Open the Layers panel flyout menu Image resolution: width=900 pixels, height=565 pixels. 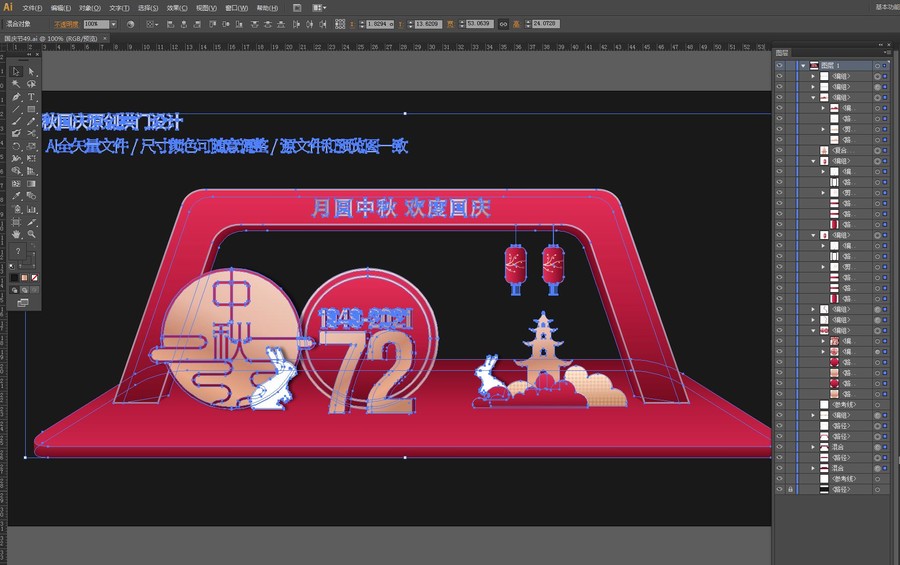point(888,52)
